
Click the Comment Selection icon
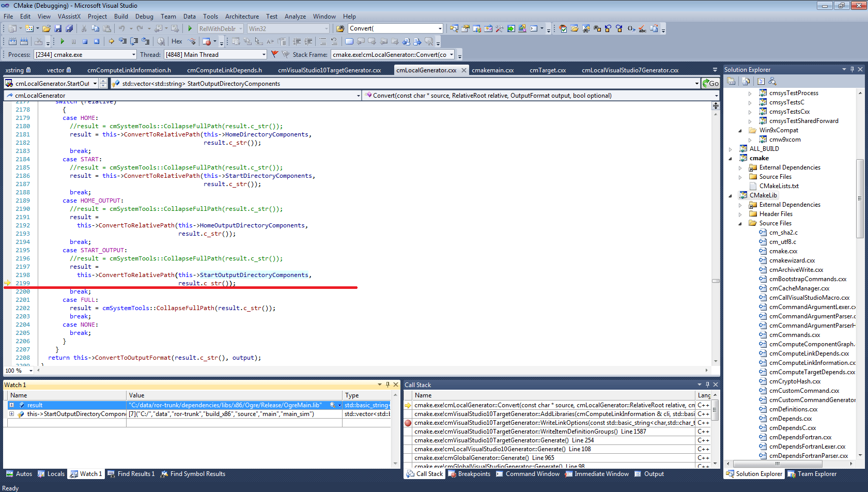pyautogui.click(x=322, y=41)
